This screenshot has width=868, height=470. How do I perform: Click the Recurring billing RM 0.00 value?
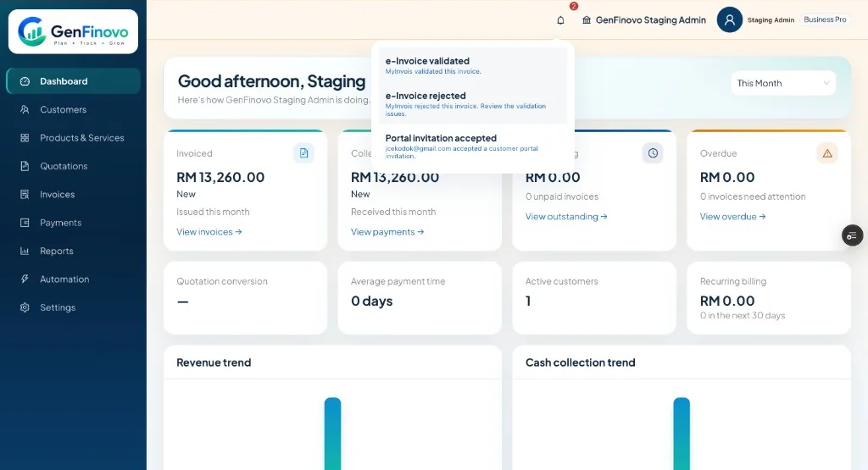[727, 301]
